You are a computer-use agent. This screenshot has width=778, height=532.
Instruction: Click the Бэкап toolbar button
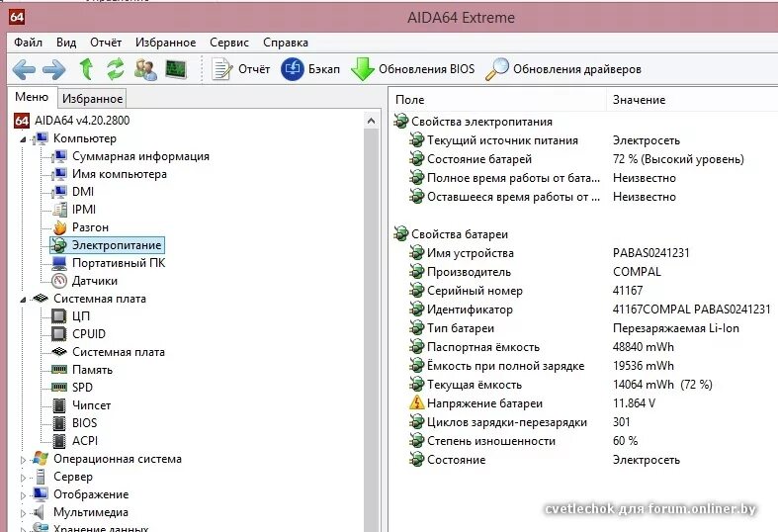tap(310, 69)
